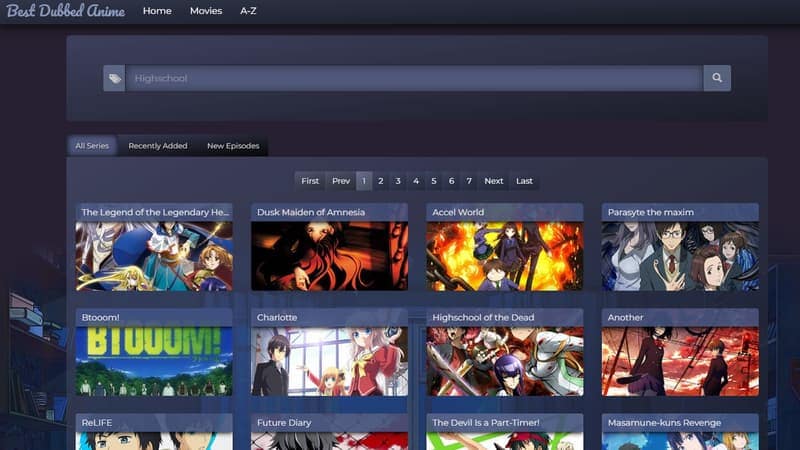This screenshot has height=450, width=800.
Task: Open the Another thumbnail image
Action: click(680, 362)
